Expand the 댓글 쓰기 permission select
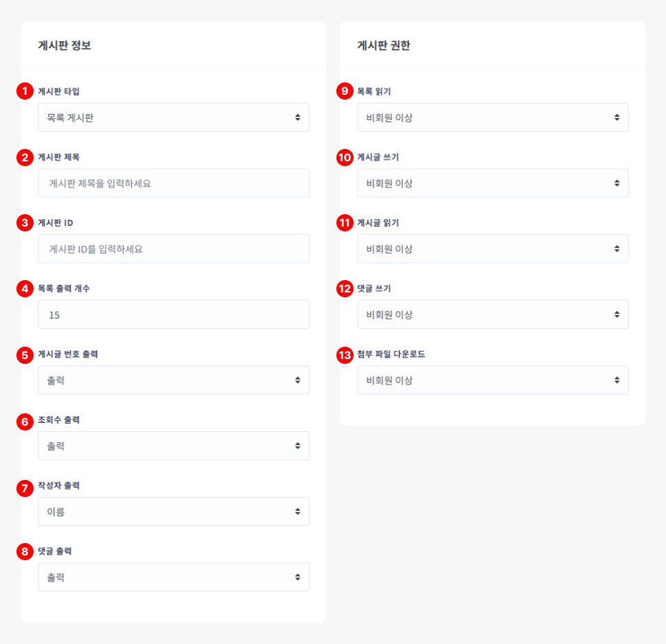The height and width of the screenshot is (644, 666). click(492, 314)
